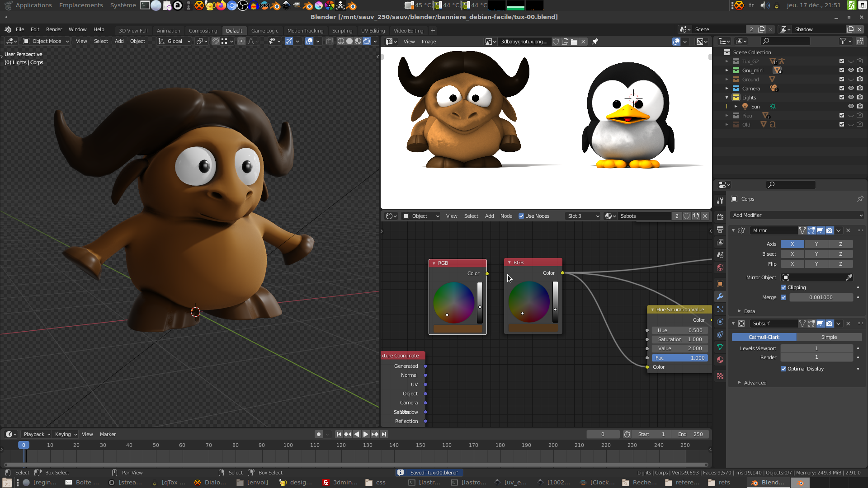
Task: Uncheck Optimal Display in Subsurf modifier
Action: pyautogui.click(x=783, y=369)
